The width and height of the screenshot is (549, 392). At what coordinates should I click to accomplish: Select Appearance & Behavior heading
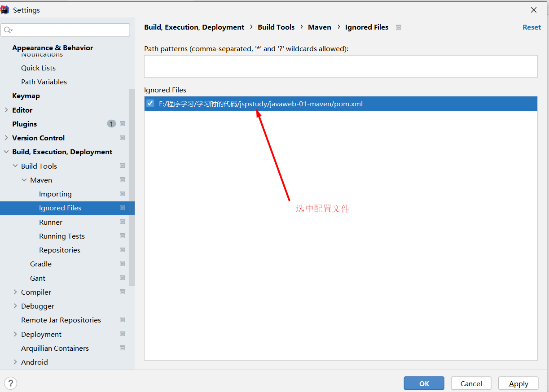tap(53, 48)
